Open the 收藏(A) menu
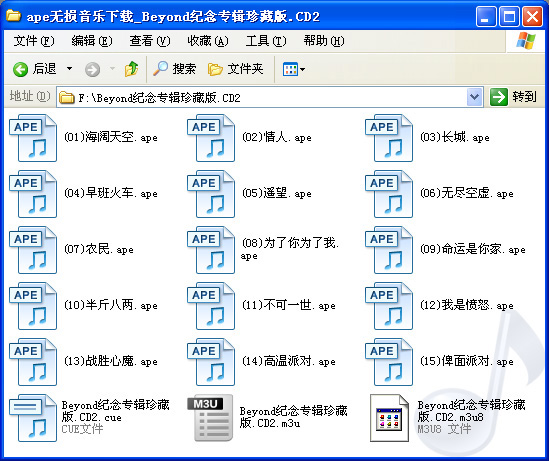Image resolution: width=549 pixels, height=461 pixels. point(208,41)
